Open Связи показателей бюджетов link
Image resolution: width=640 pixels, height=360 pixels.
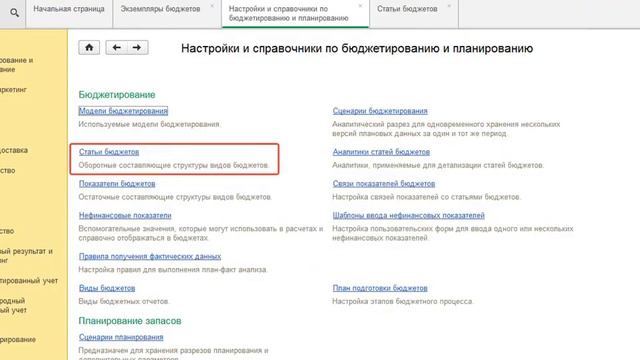click(384, 184)
